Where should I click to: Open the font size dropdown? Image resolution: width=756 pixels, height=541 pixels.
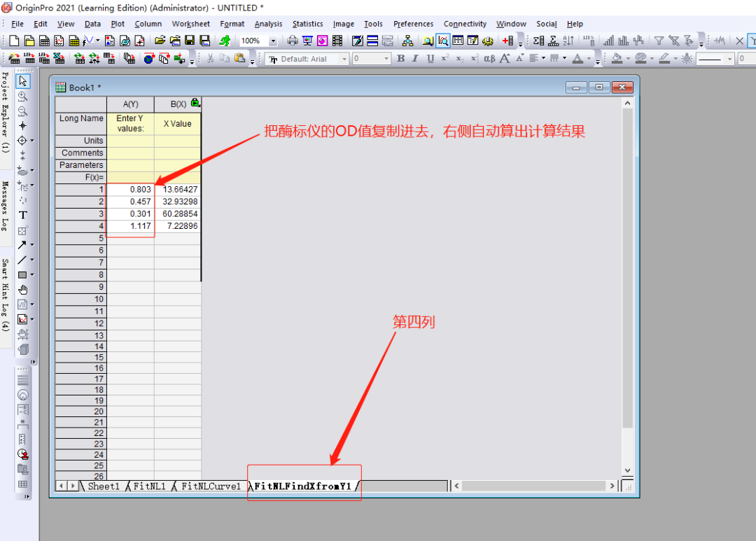click(x=386, y=59)
